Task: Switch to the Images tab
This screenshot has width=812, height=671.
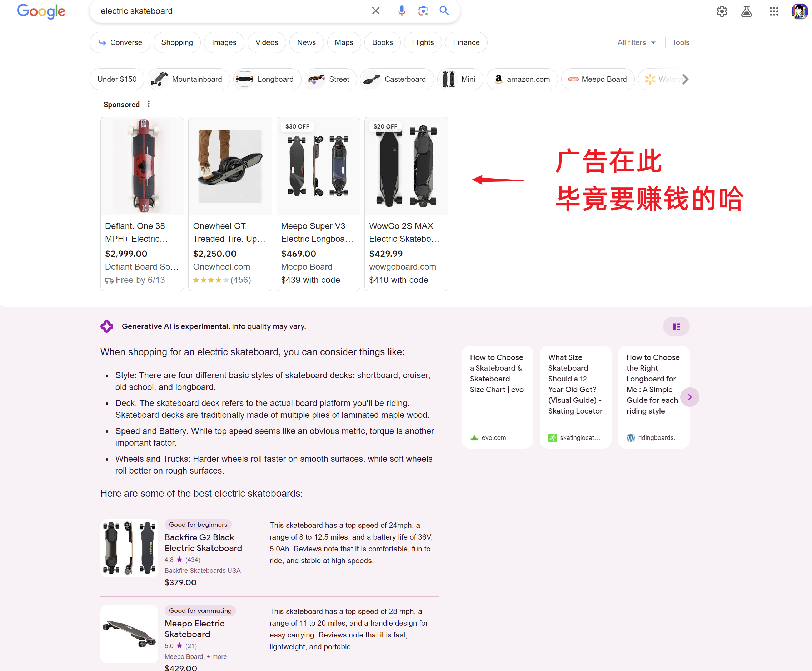Action: 224,42
